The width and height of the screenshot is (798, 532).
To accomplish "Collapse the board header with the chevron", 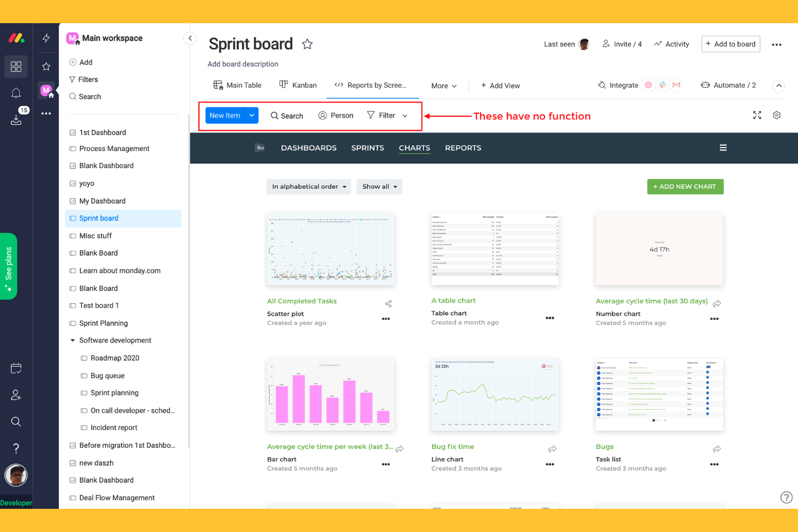I will click(x=779, y=85).
